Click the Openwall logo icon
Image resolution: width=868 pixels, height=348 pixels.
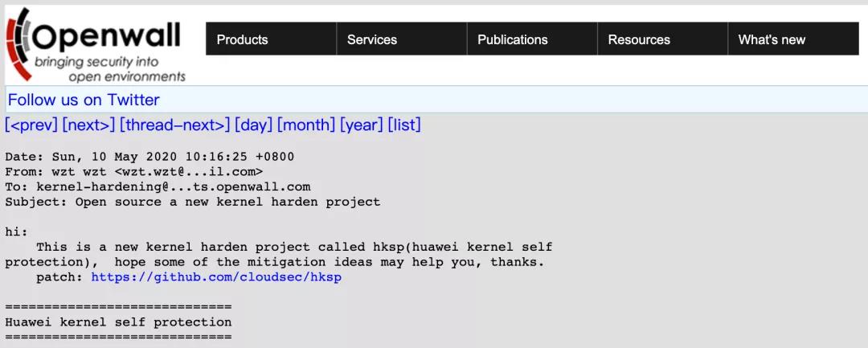20,44
